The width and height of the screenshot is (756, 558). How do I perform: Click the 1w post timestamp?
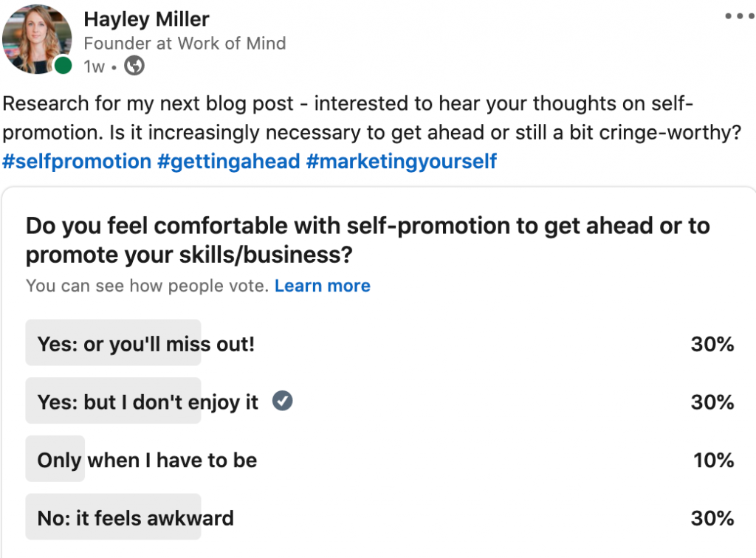pyautogui.click(x=94, y=66)
